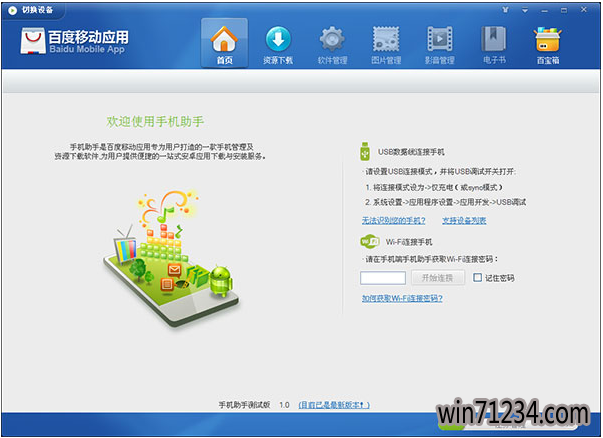
Task: Click the 目前已是最新版本 version link
Action: (x=334, y=405)
